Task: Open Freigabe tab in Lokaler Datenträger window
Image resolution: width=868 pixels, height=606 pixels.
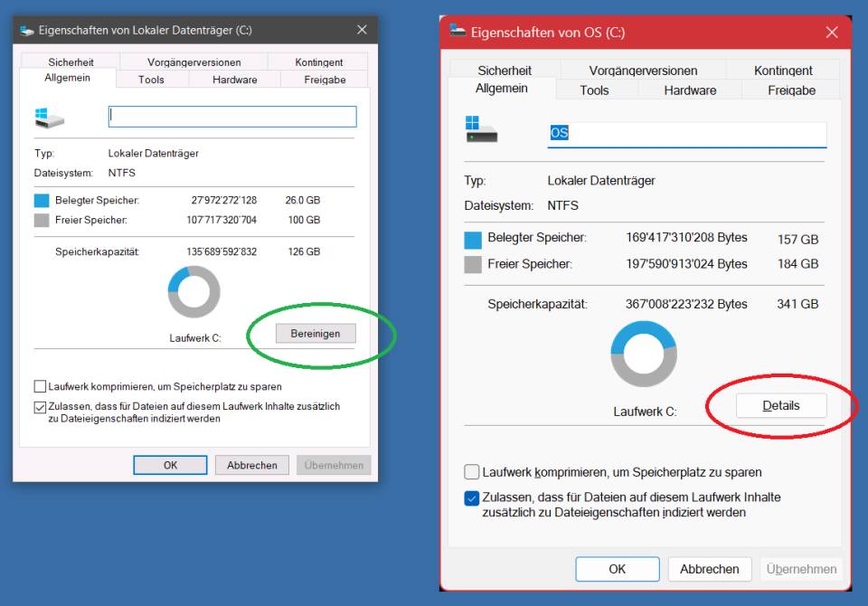Action: [x=325, y=80]
